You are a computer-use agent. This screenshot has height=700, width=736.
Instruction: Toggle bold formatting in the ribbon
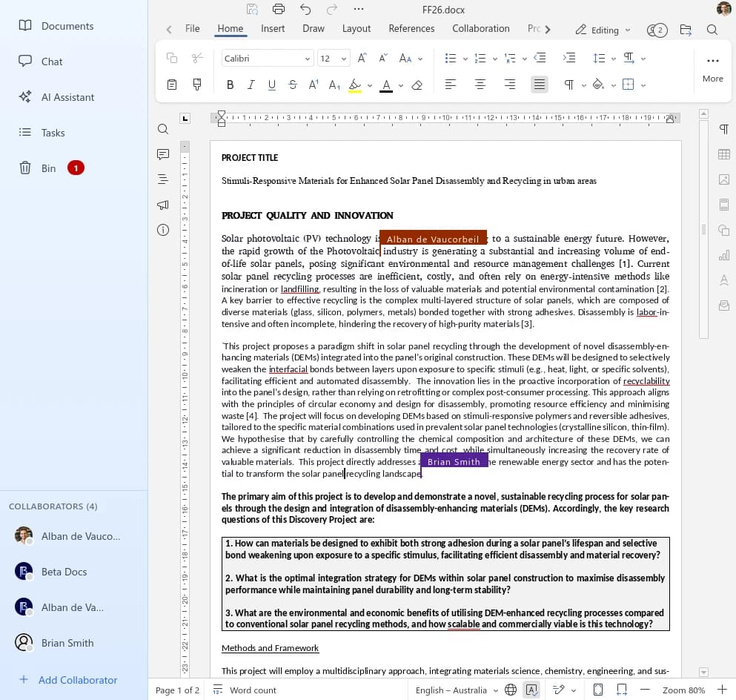(231, 85)
